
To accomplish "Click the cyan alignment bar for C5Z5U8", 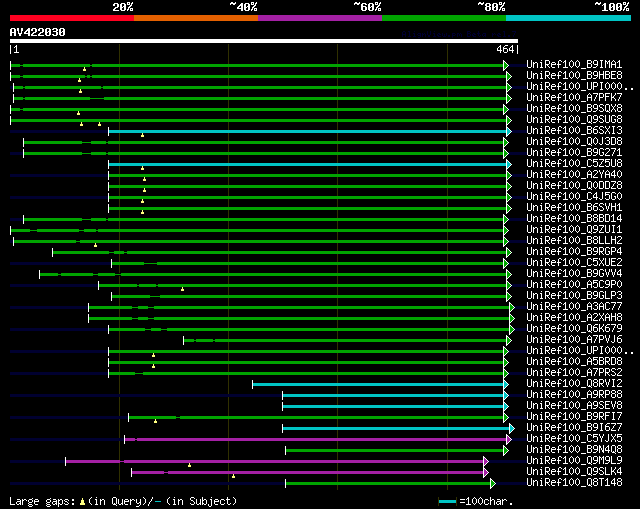I will (308, 164).
